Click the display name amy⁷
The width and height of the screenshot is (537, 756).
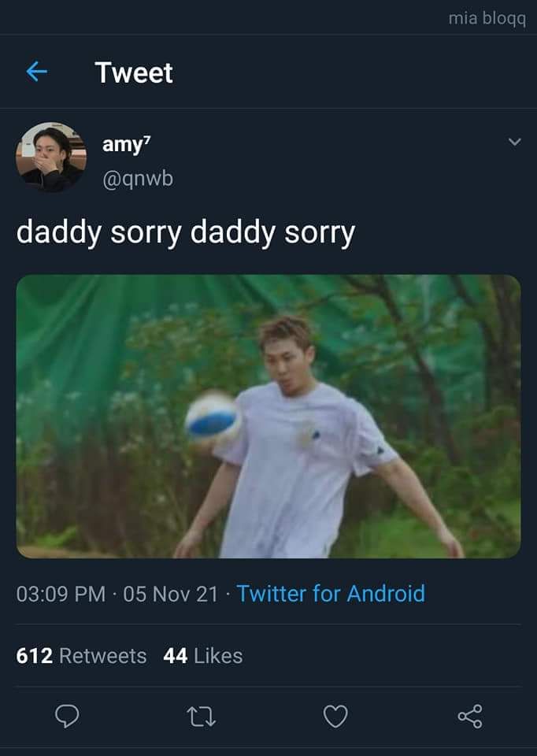126,144
